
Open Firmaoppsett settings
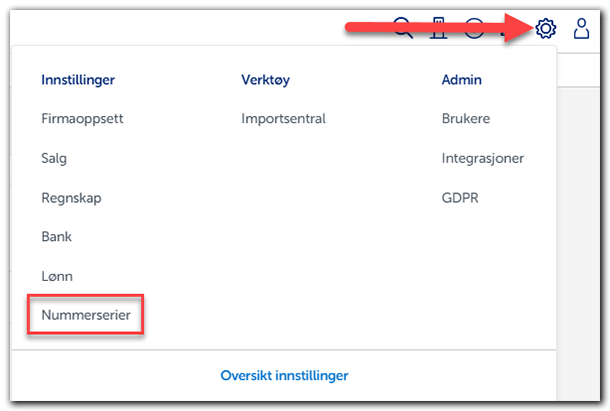click(82, 118)
